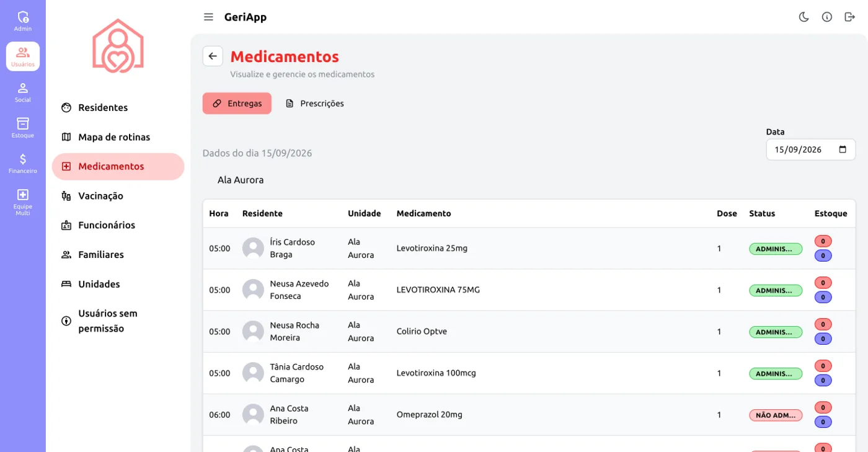Click the Medicamento column header
This screenshot has height=452, width=868.
(424, 213)
